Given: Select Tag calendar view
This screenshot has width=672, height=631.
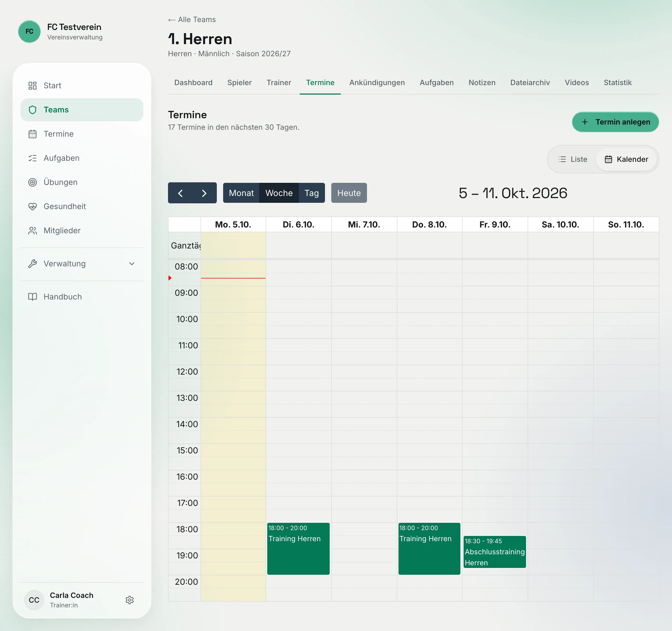Looking at the screenshot, I should coord(312,193).
